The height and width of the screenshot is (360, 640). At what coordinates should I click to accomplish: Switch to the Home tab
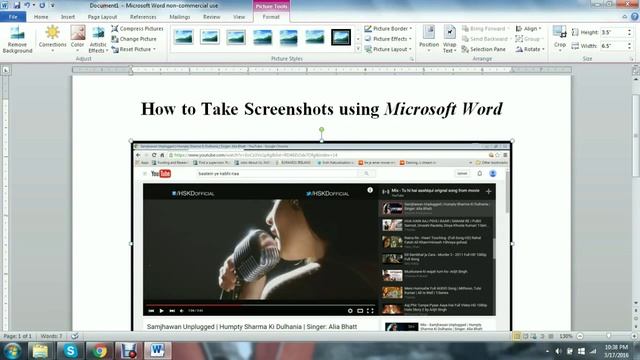coord(41,17)
